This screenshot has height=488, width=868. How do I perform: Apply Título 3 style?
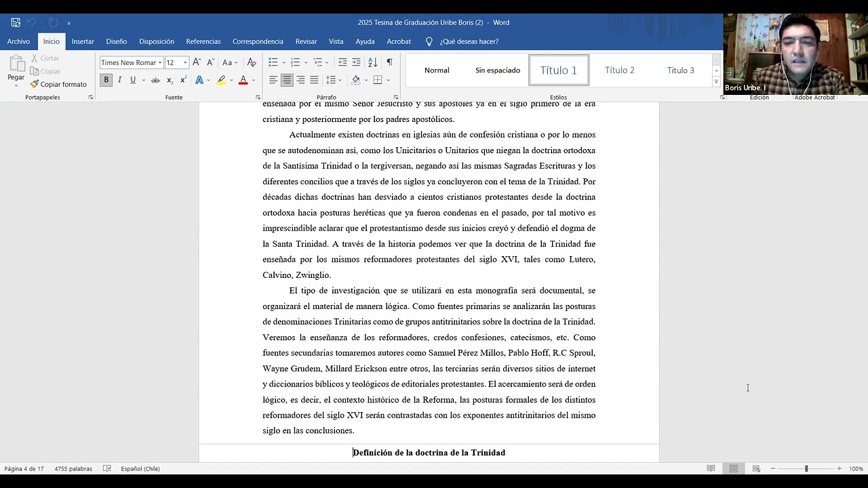(681, 70)
